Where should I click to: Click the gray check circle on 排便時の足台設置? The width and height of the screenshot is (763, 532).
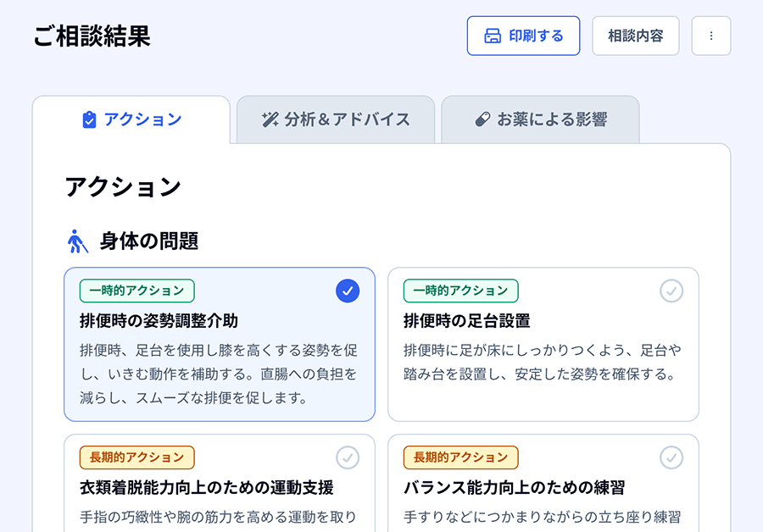click(x=671, y=291)
